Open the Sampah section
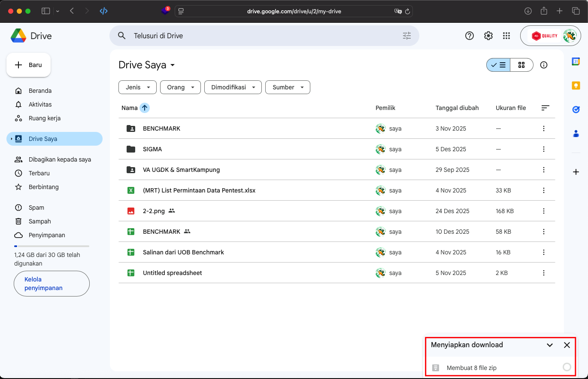 [40, 221]
